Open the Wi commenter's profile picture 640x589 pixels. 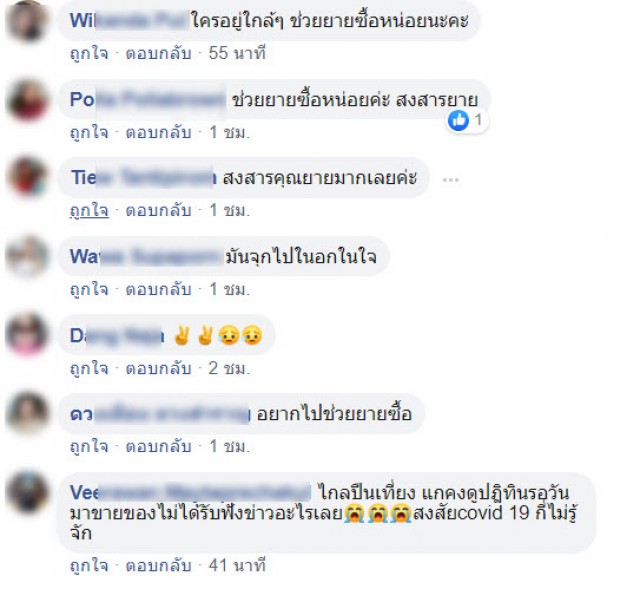[x=27, y=21]
